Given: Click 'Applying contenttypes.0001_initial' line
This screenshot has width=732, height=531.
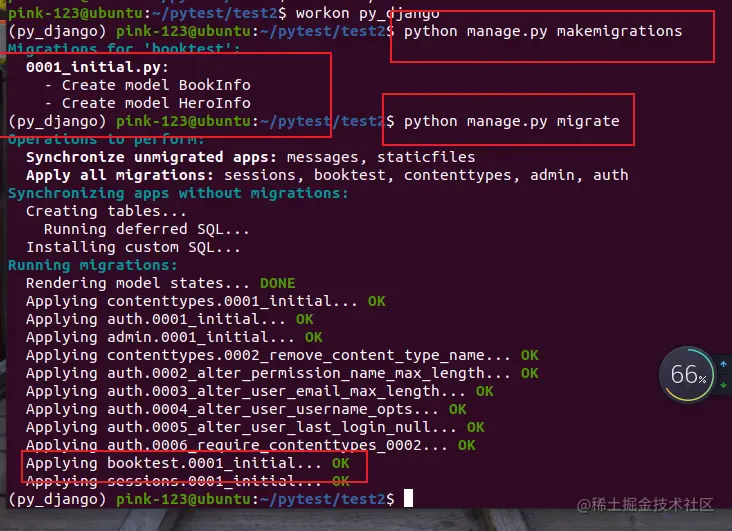Looking at the screenshot, I should pyautogui.click(x=206, y=301).
